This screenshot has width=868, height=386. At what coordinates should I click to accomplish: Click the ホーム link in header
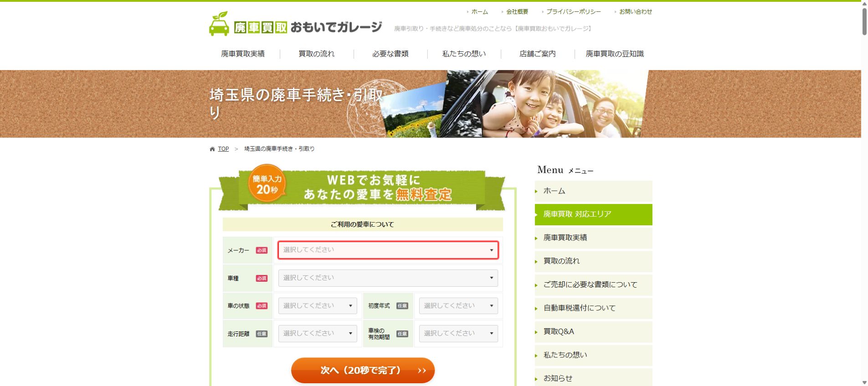click(479, 12)
